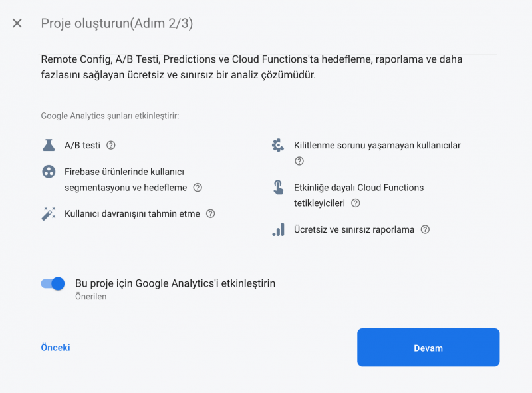Open help for kilitlenme sorunu yaşamayan kullanıcılar

pyautogui.click(x=299, y=161)
